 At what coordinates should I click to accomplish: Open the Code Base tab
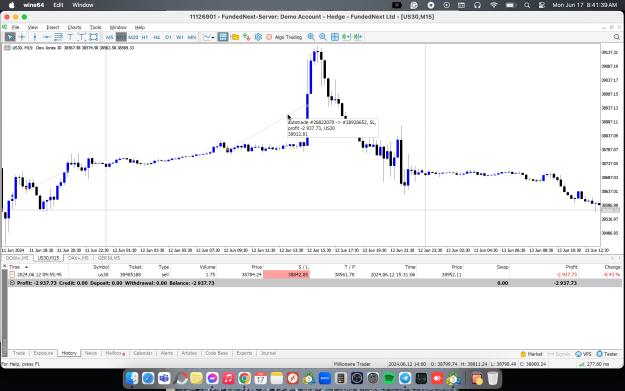pyautogui.click(x=216, y=354)
